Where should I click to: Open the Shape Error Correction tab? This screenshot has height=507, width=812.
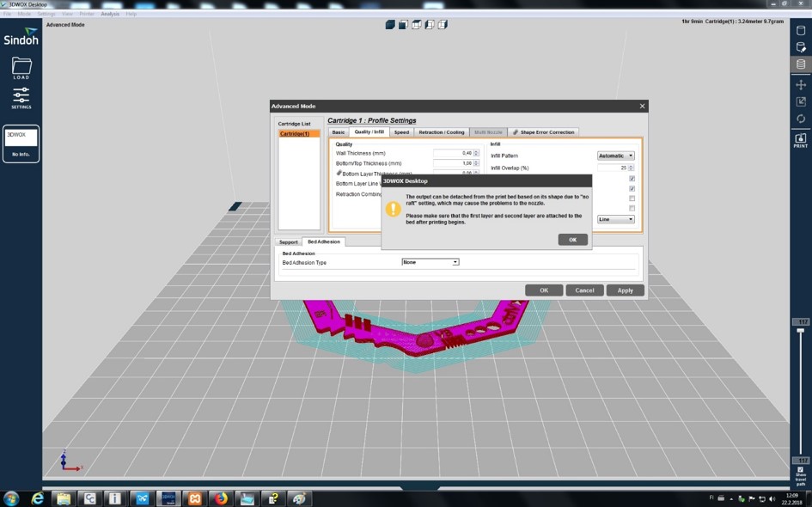[543, 132]
